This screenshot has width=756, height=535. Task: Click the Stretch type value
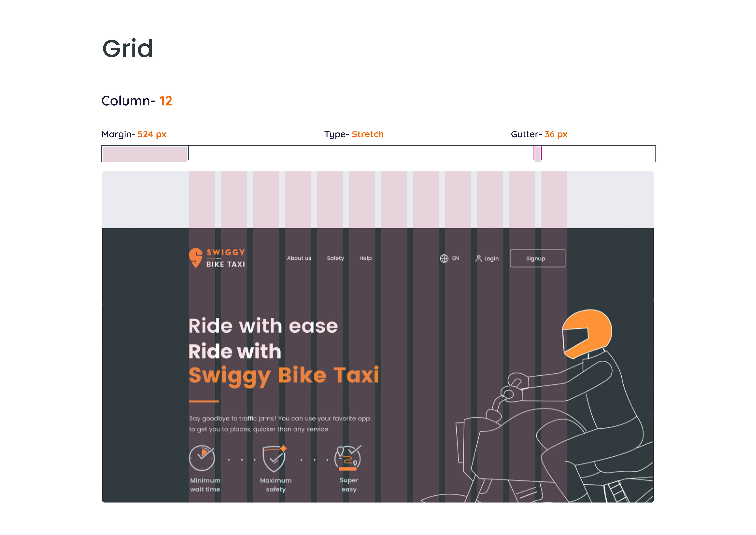tap(367, 134)
